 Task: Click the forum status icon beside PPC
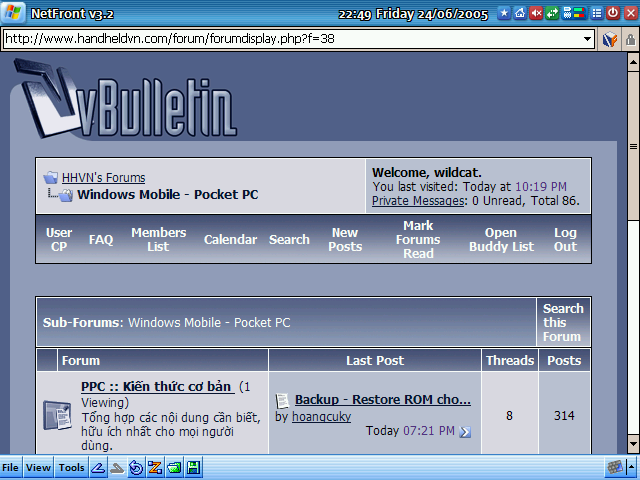[57, 415]
